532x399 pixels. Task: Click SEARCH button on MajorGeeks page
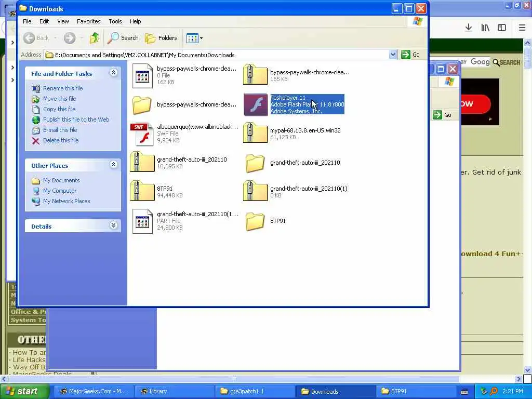point(507,62)
